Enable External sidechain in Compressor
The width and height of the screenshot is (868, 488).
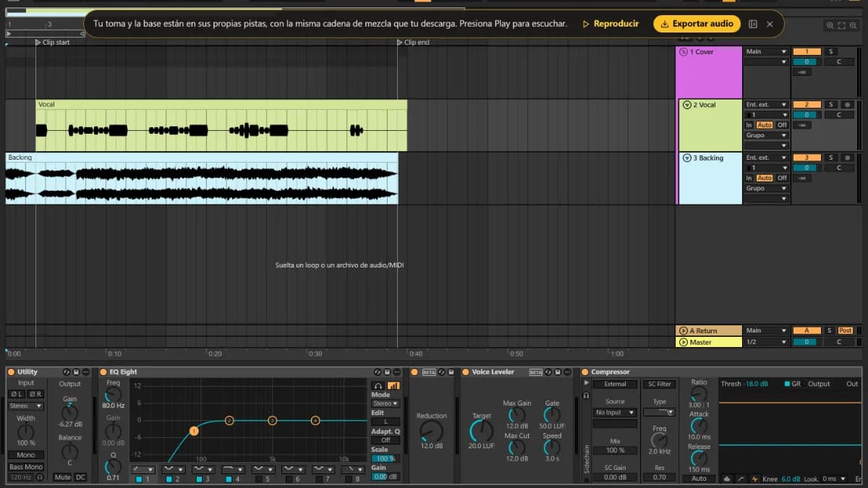click(x=615, y=384)
